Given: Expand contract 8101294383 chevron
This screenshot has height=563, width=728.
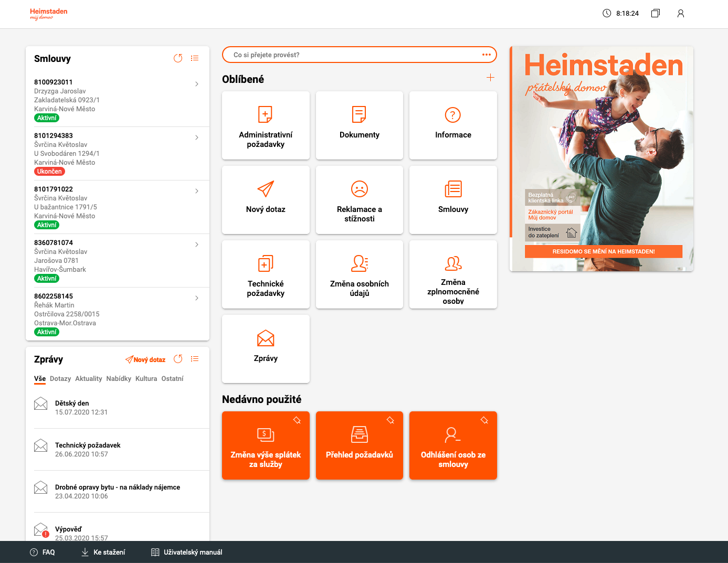Looking at the screenshot, I should pyautogui.click(x=197, y=137).
